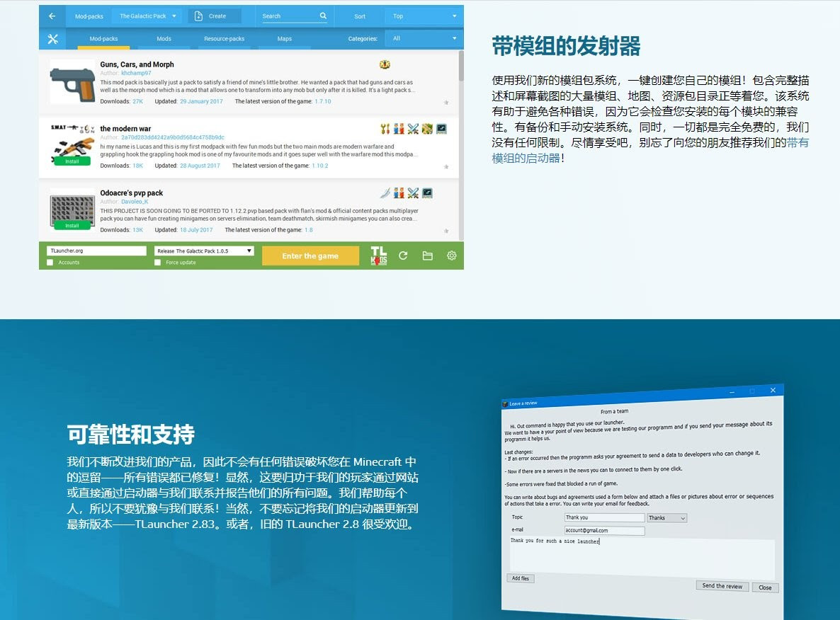Click the back arrow in the launcher toolbar
840x620 pixels.
(x=50, y=16)
